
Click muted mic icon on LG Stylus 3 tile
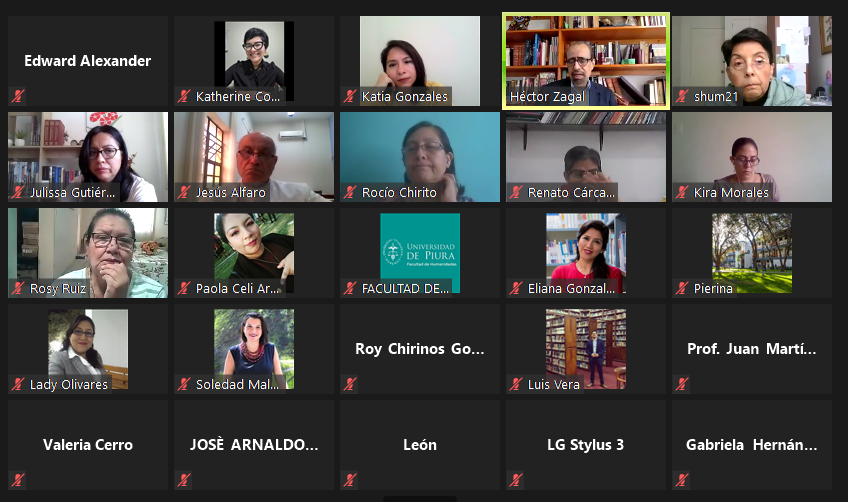click(516, 480)
